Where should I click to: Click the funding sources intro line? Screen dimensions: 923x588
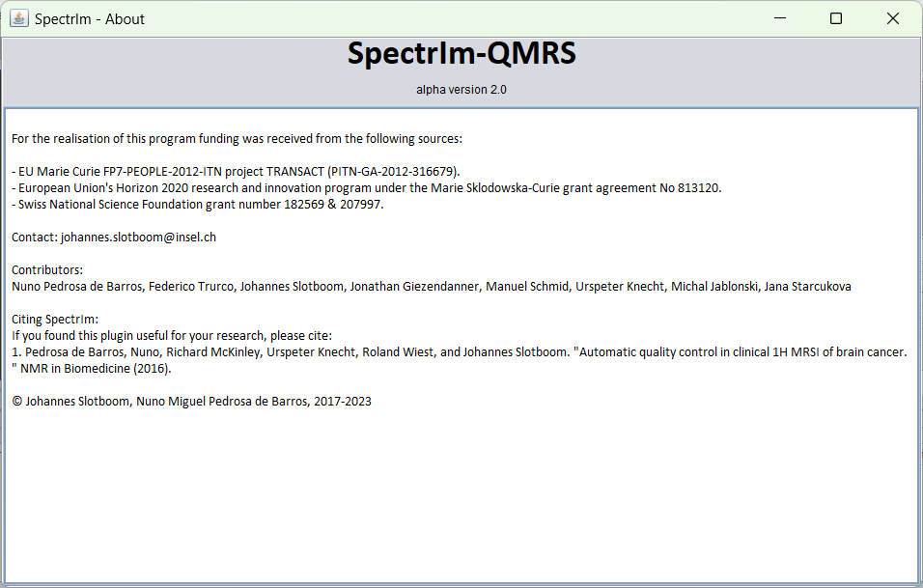click(x=237, y=139)
